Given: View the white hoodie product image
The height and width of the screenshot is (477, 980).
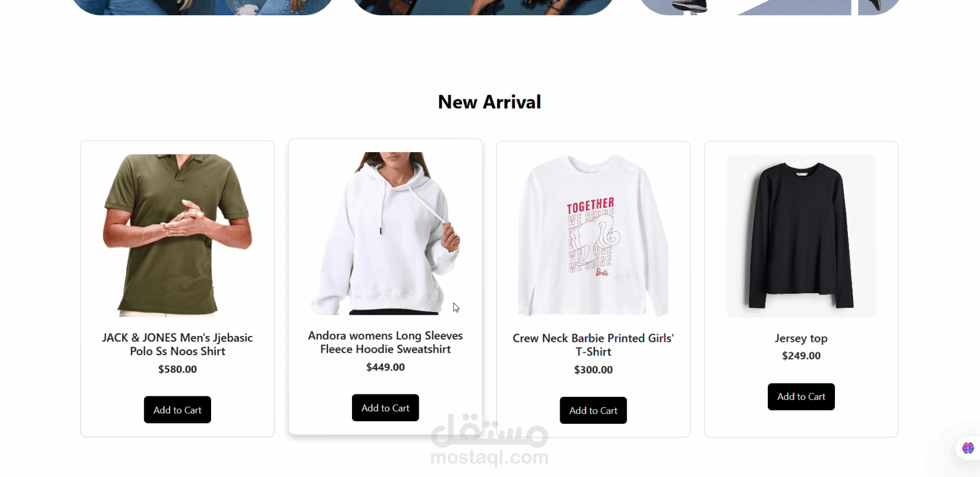Looking at the screenshot, I should (385, 234).
